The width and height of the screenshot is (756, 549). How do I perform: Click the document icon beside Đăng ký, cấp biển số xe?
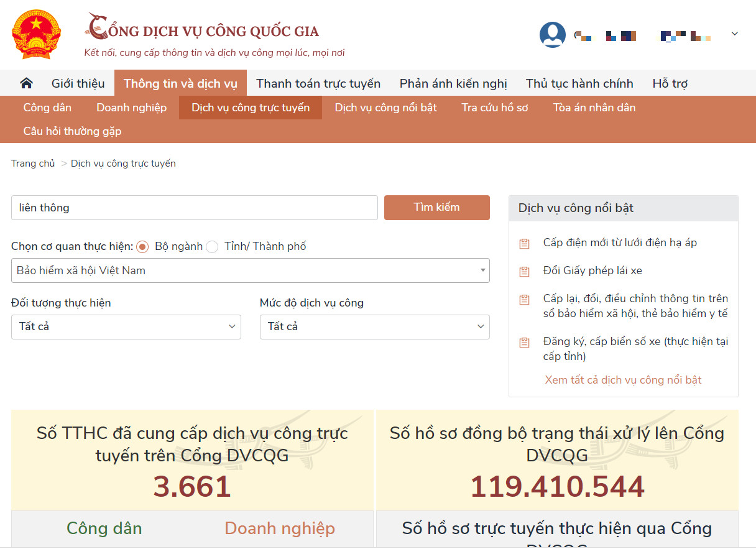coord(524,342)
